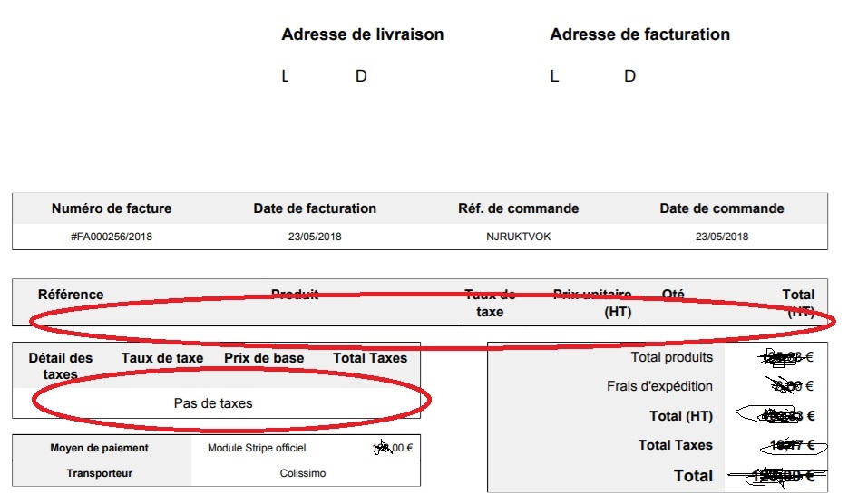This screenshot has width=858, height=504.
Task: Click the 'Prix de base' header
Action: tap(264, 358)
